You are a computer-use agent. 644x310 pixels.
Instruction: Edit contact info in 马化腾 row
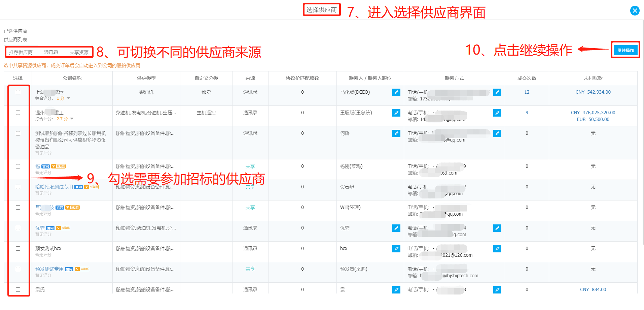tap(497, 92)
